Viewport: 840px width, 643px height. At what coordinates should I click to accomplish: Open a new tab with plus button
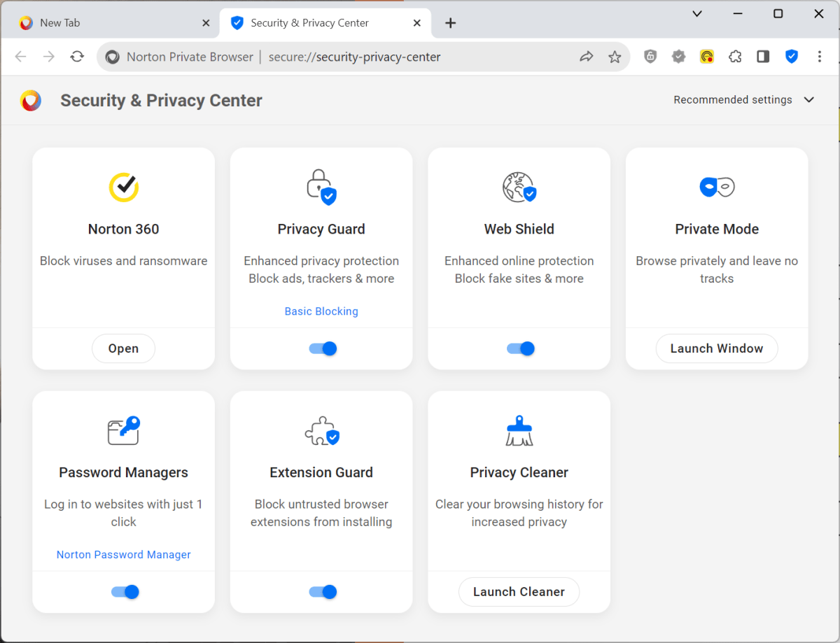click(x=451, y=23)
